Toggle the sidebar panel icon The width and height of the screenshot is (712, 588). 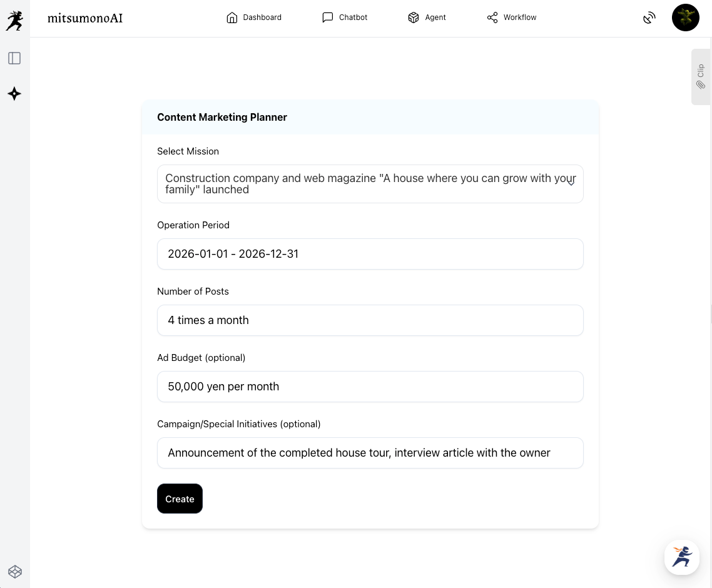(x=14, y=58)
